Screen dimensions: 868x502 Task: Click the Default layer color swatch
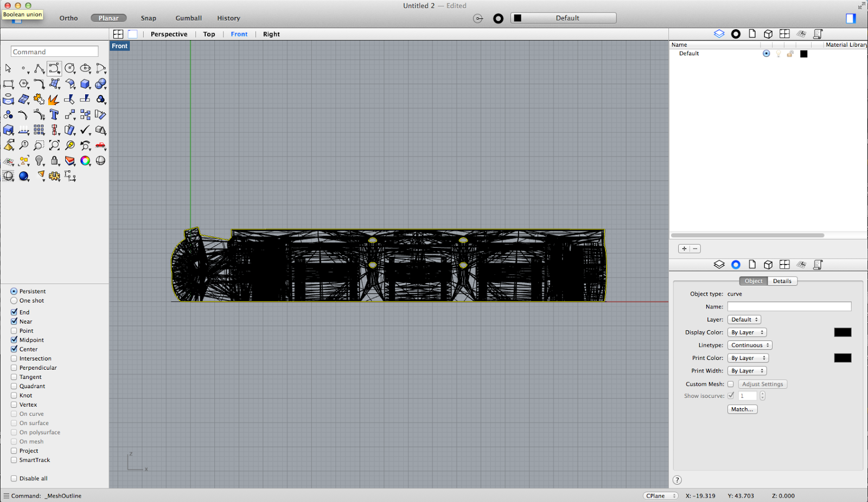click(804, 54)
